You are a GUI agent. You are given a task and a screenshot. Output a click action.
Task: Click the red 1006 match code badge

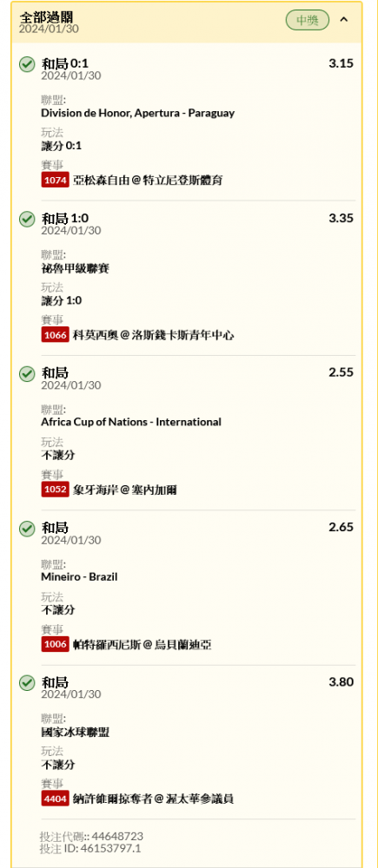click(55, 644)
